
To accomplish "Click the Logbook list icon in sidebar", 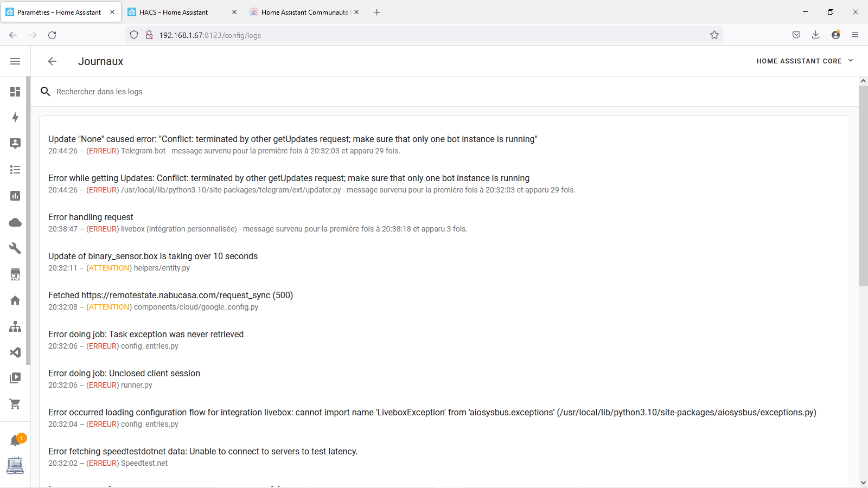I will tap(15, 170).
